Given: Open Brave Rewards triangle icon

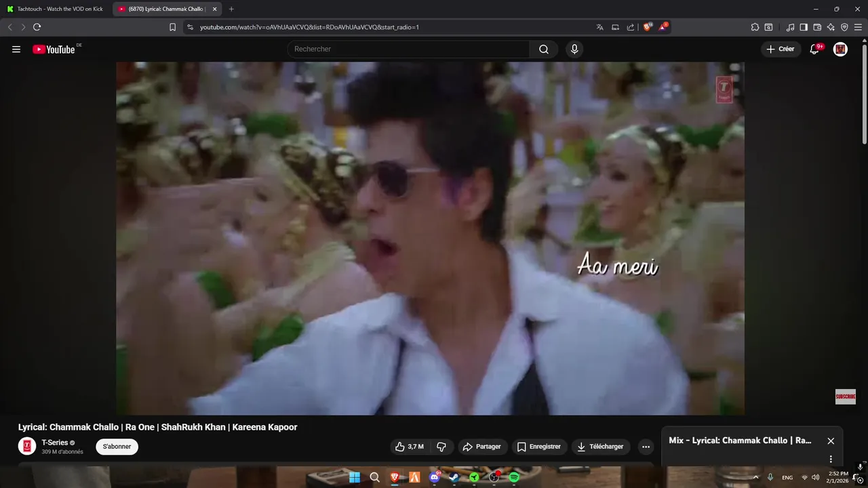Looking at the screenshot, I should [663, 27].
